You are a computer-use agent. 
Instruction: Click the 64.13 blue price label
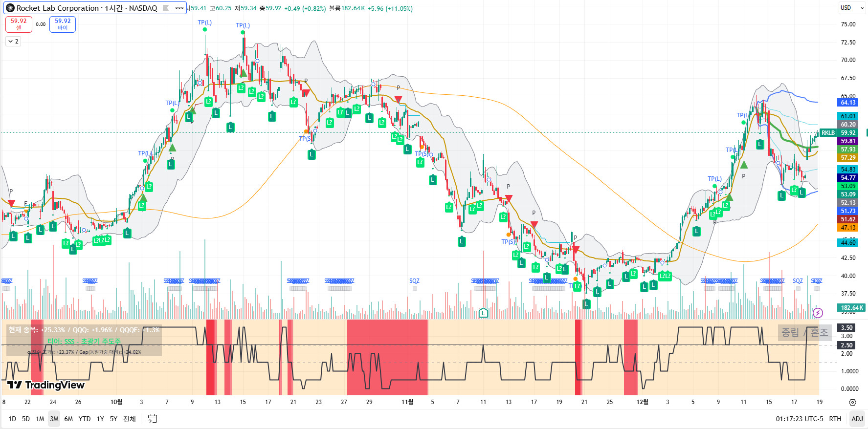848,103
